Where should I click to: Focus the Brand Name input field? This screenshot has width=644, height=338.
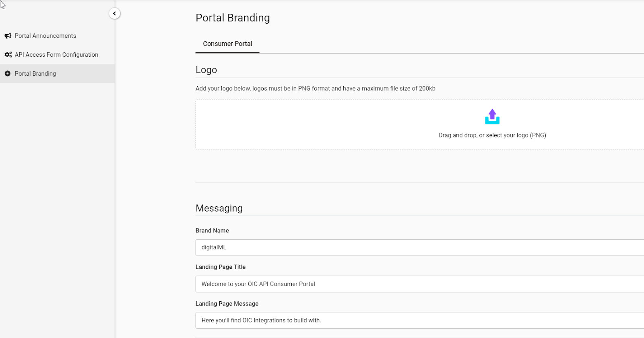click(419, 247)
